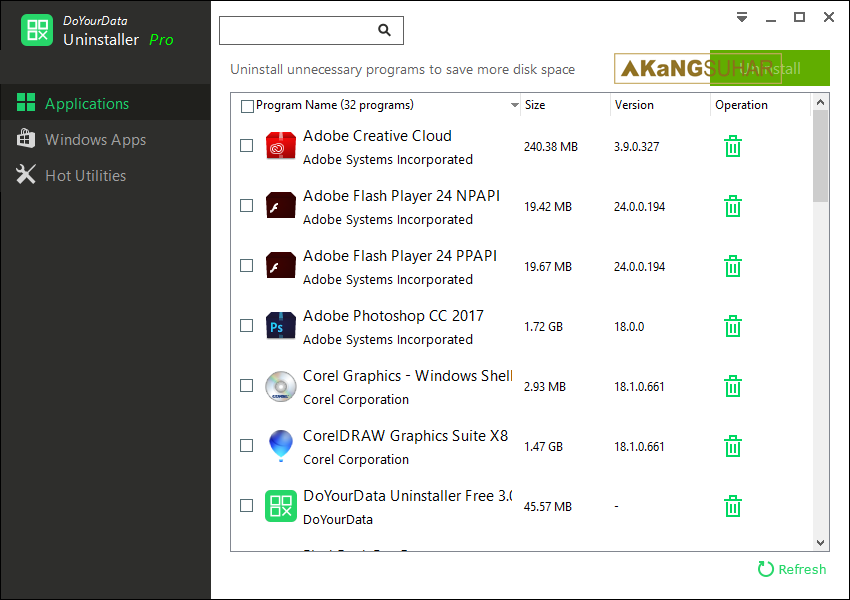Open the title bar dropdown menu icon
The image size is (850, 600).
tap(742, 17)
